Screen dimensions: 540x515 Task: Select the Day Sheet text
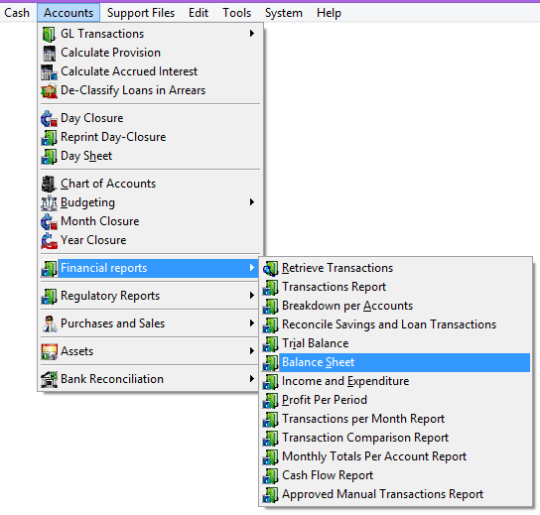pos(86,156)
